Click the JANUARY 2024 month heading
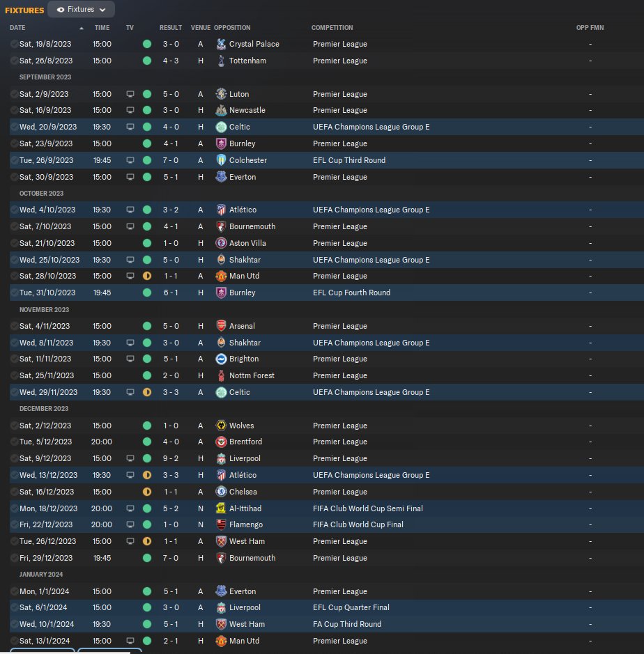644x654 pixels. [41, 575]
